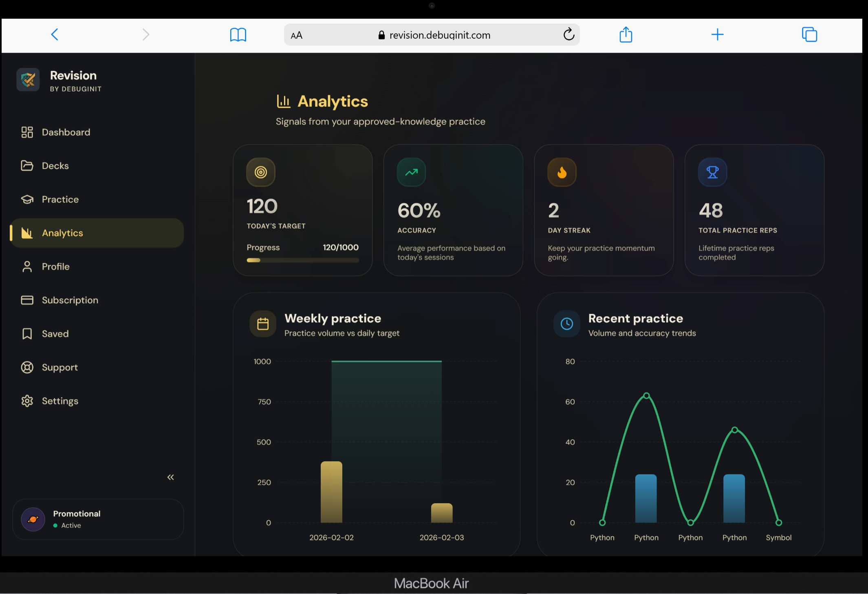Go to Dashboard in sidebar
Screen dimensions: 868x594
pos(65,132)
